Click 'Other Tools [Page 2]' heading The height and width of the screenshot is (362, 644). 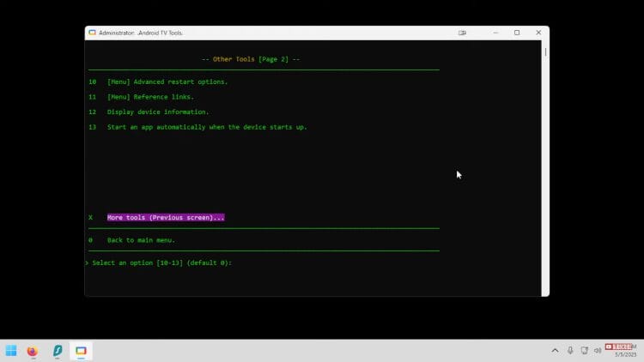pos(251,59)
